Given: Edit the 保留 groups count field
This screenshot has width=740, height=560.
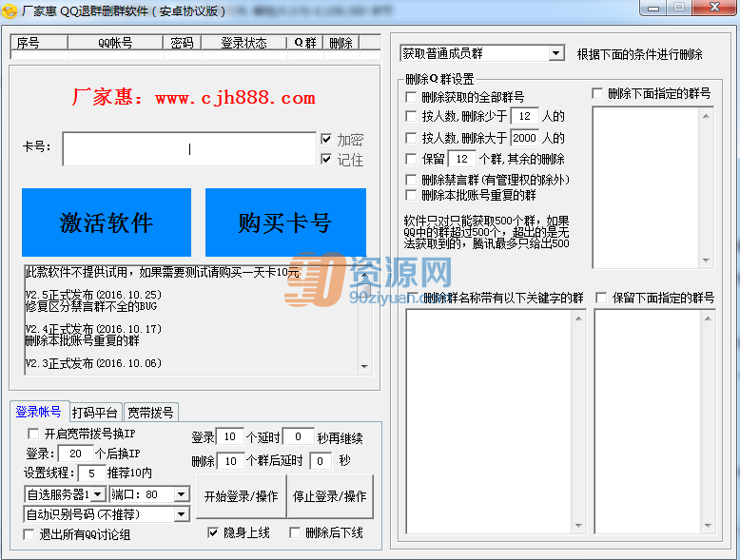Looking at the screenshot, I should (x=462, y=159).
